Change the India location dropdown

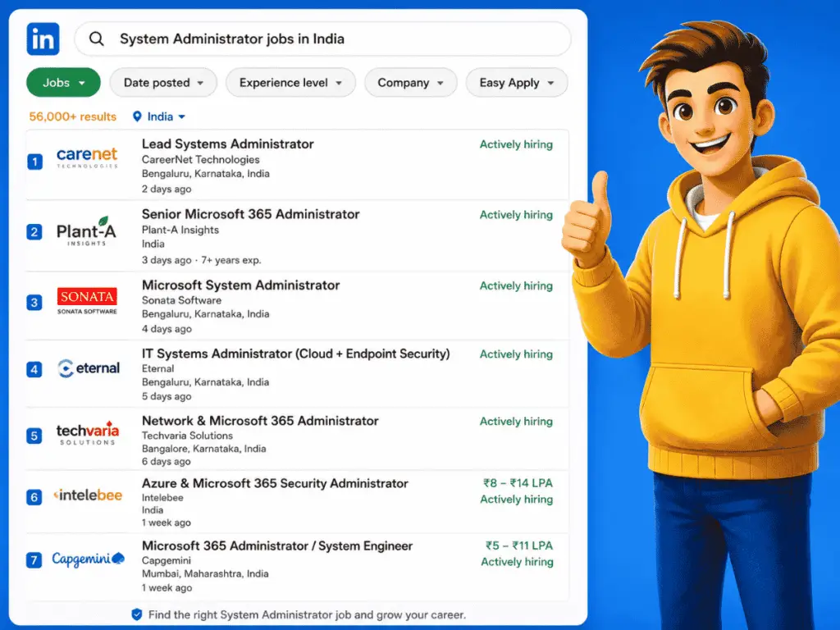tap(159, 116)
